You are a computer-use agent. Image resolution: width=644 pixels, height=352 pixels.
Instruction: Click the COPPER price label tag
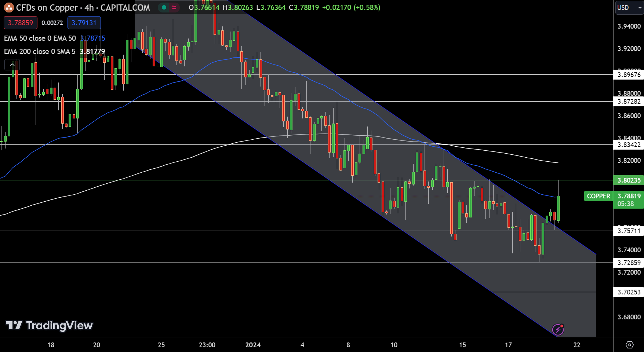point(598,196)
